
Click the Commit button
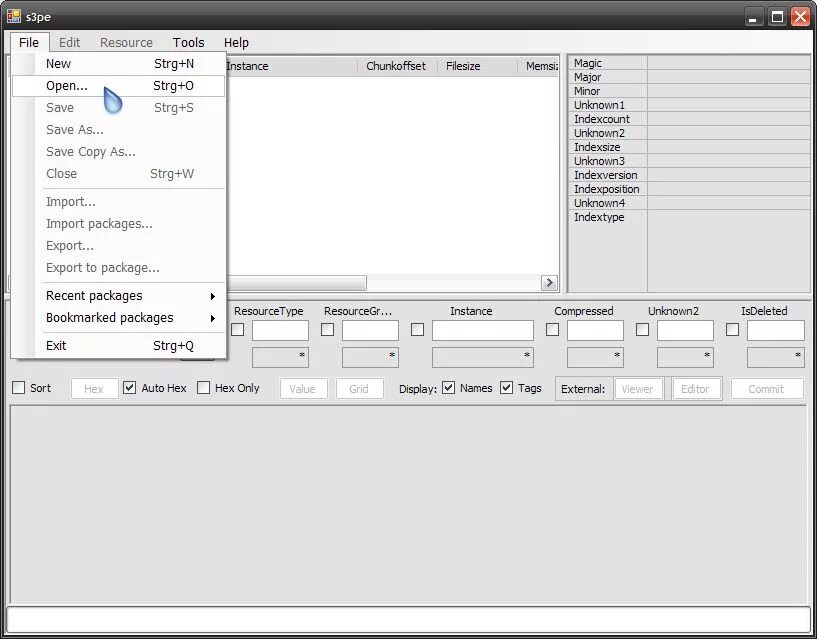point(767,389)
